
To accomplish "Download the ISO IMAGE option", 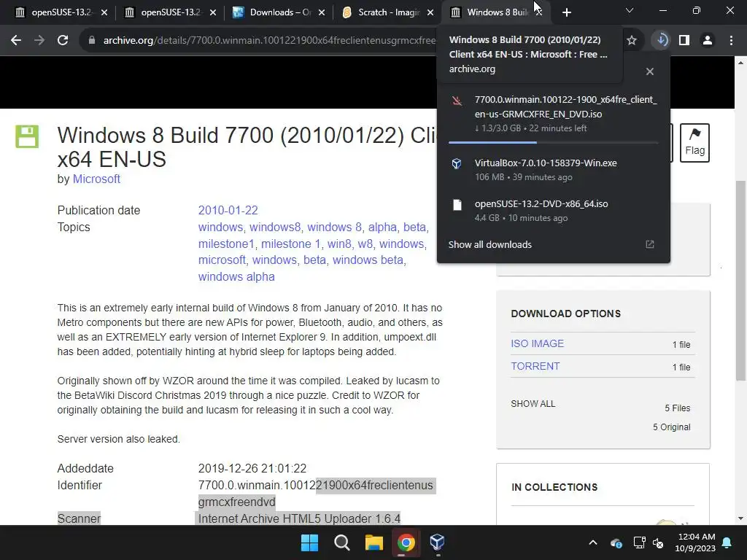I will click(538, 343).
